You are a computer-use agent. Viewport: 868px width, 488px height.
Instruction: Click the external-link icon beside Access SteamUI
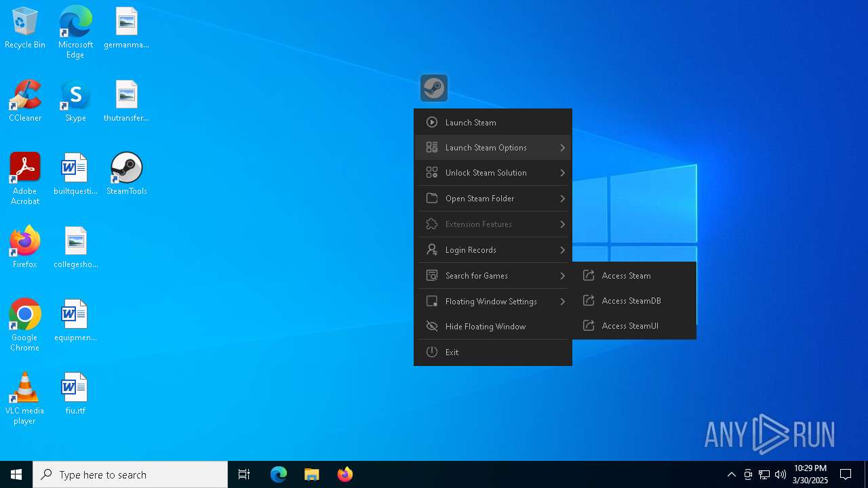[589, 325]
